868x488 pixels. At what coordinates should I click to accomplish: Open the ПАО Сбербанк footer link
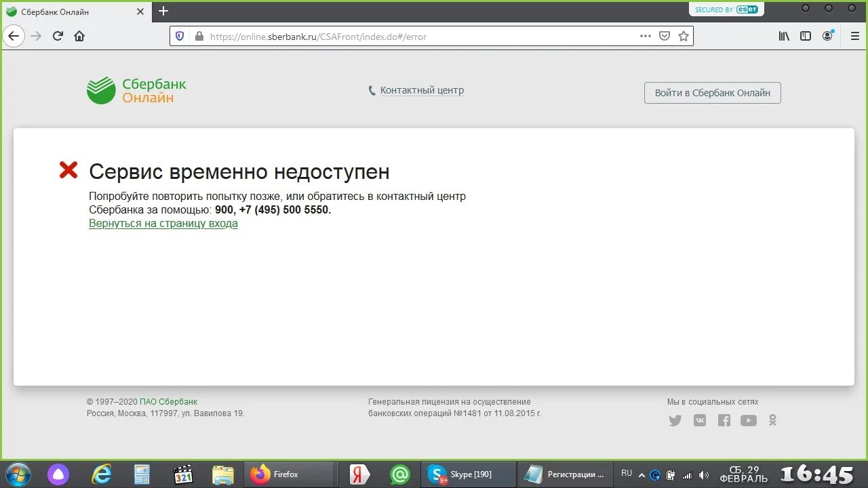[168, 402]
